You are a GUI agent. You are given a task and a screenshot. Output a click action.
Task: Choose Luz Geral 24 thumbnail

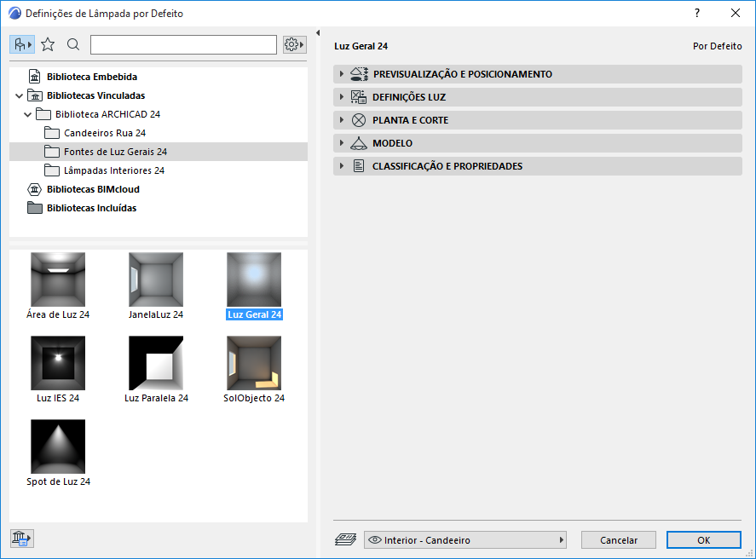[254, 279]
